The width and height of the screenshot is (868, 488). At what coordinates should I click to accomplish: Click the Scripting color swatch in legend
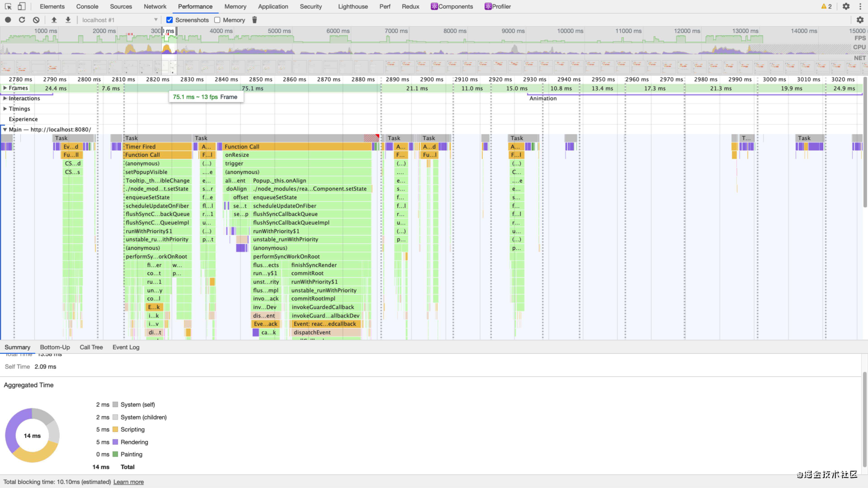click(x=115, y=429)
